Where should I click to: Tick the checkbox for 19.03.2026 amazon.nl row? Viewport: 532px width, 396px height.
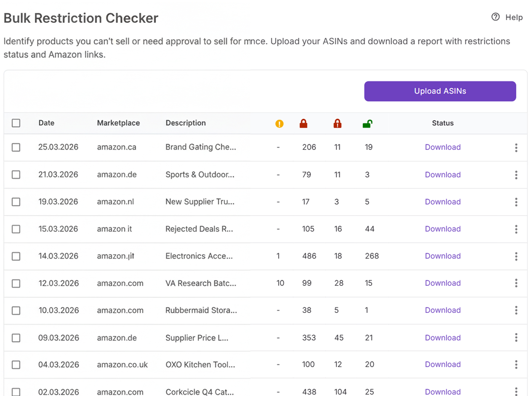tap(16, 202)
